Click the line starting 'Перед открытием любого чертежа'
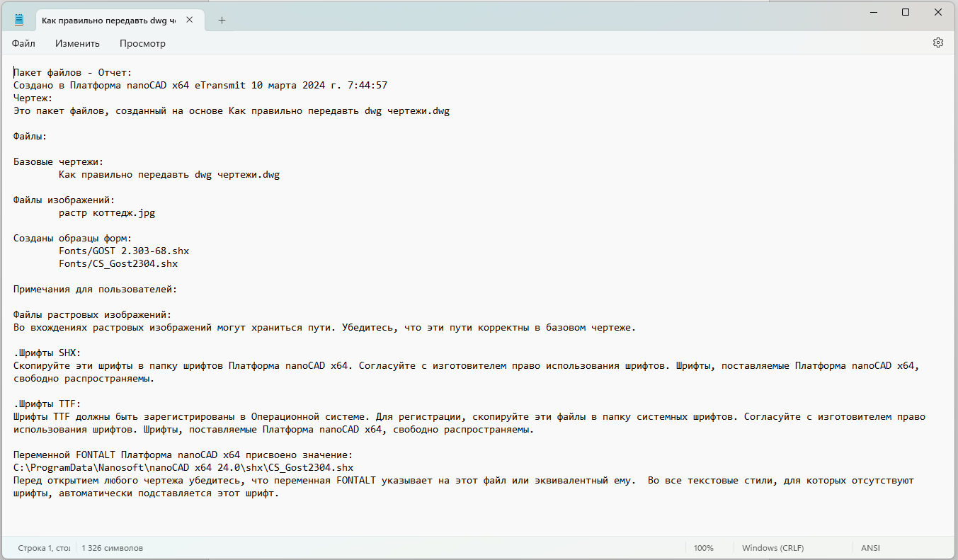The width and height of the screenshot is (958, 560). click(x=464, y=481)
